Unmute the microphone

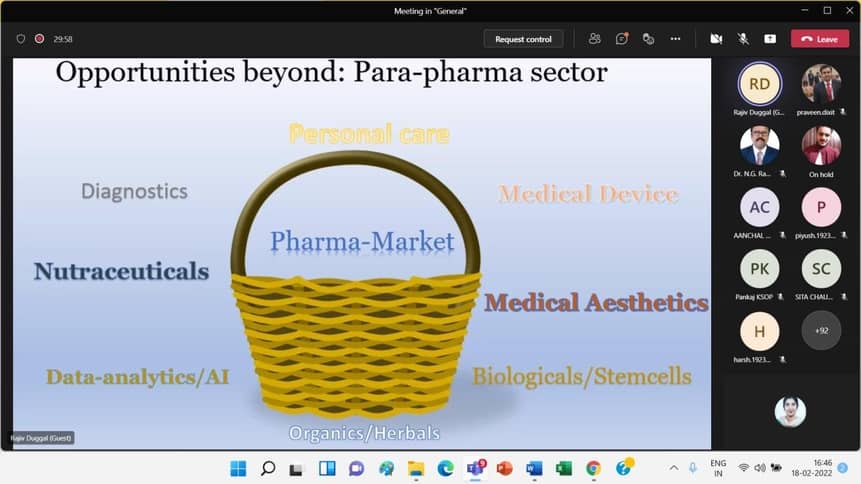pyautogui.click(x=743, y=39)
